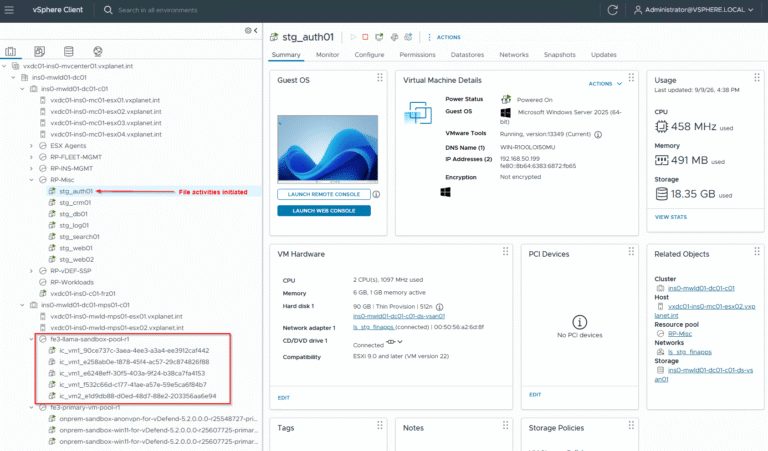
Task: Select host vxdc01-ins0-mc01-esx03.vxplanet.int
Action: pyautogui.click(x=106, y=123)
